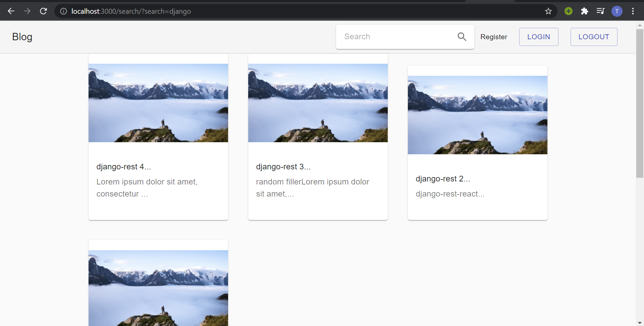Click the search magnifier icon
The width and height of the screenshot is (644, 326).
[x=462, y=37]
